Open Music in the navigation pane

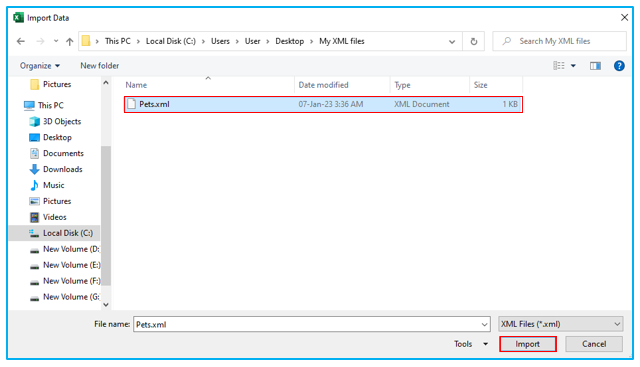point(47,185)
